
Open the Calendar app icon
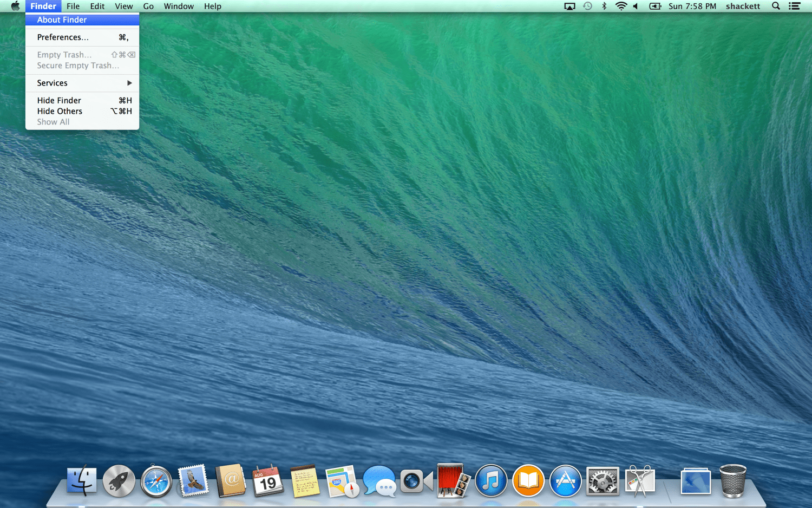[x=268, y=481]
